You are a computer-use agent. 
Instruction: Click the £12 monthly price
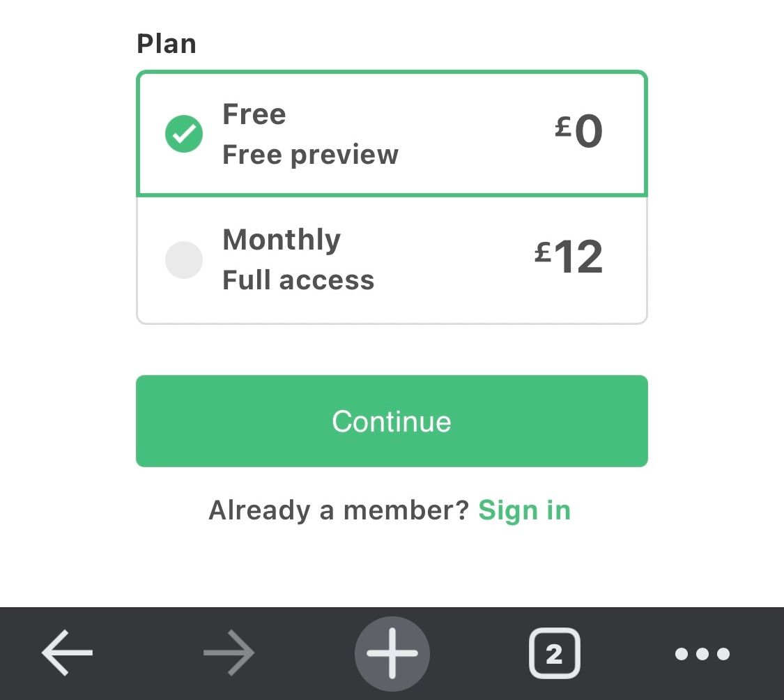coord(569,256)
